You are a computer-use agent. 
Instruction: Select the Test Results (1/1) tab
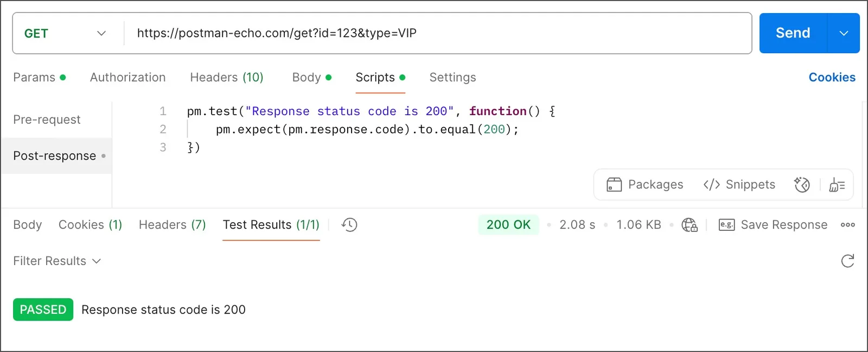click(271, 225)
